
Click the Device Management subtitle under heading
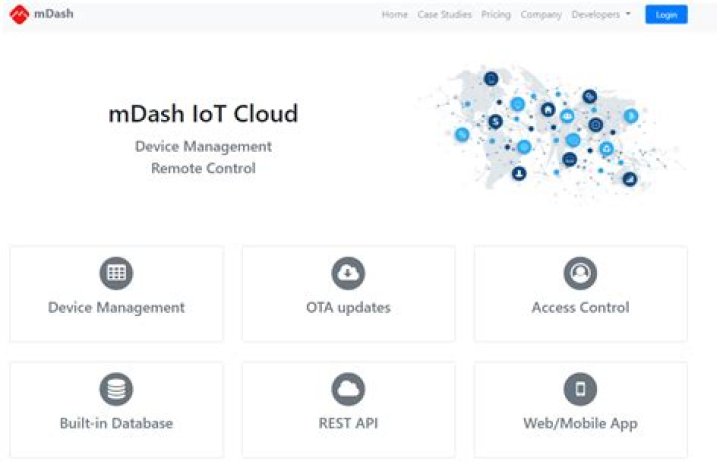coord(203,147)
